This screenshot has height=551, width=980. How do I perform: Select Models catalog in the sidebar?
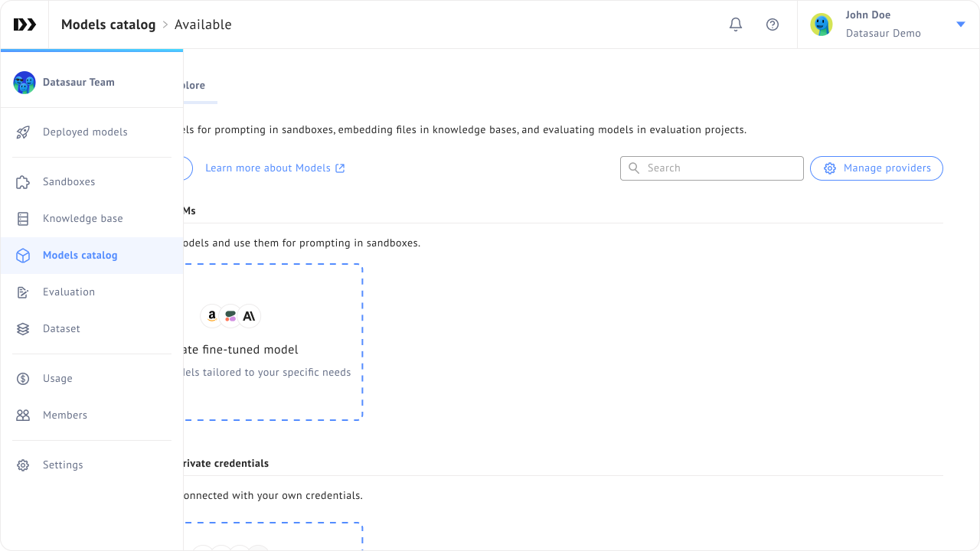coord(80,256)
